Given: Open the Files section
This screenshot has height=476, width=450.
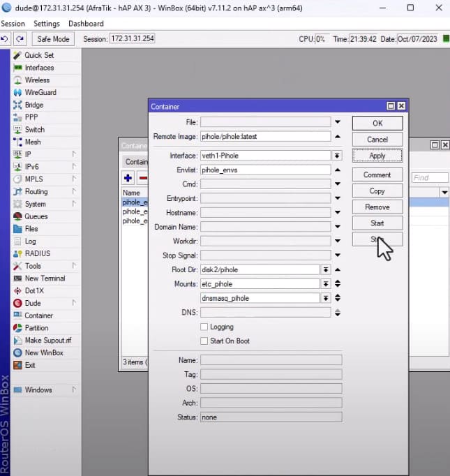Looking at the screenshot, I should [x=31, y=229].
